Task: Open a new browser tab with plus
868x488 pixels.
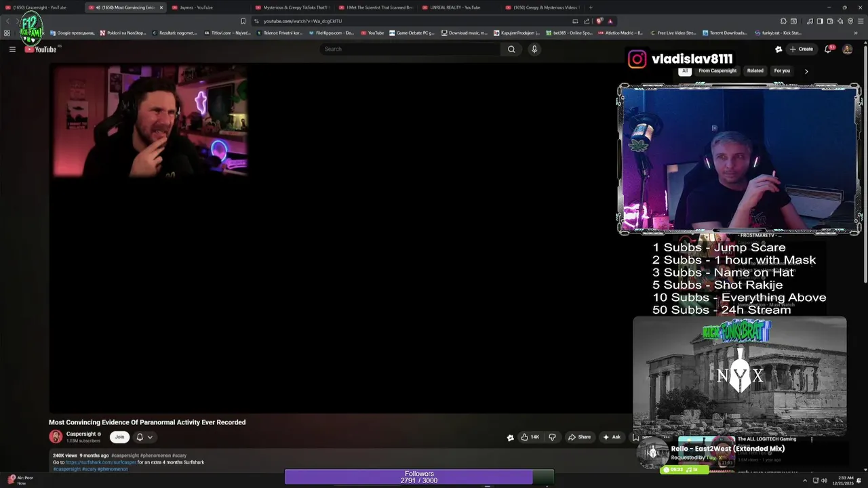Action: click(x=591, y=7)
